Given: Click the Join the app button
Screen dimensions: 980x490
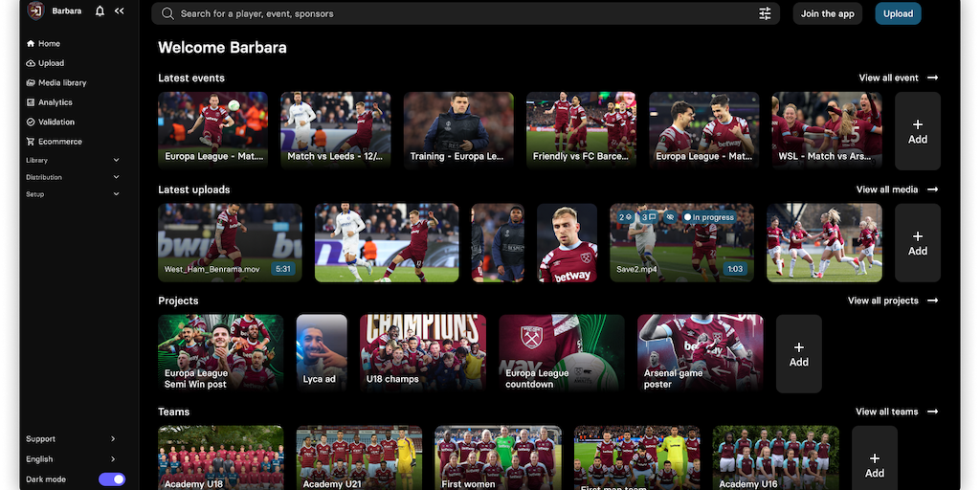Looking at the screenshot, I should pos(828,13).
